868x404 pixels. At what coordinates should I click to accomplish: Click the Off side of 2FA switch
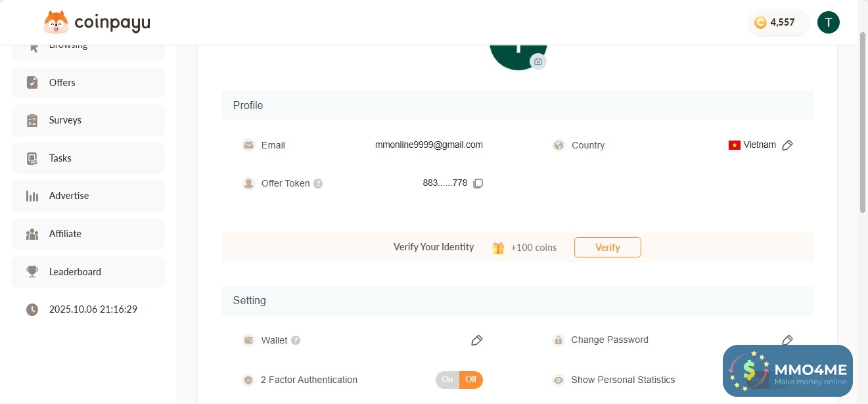471,380
